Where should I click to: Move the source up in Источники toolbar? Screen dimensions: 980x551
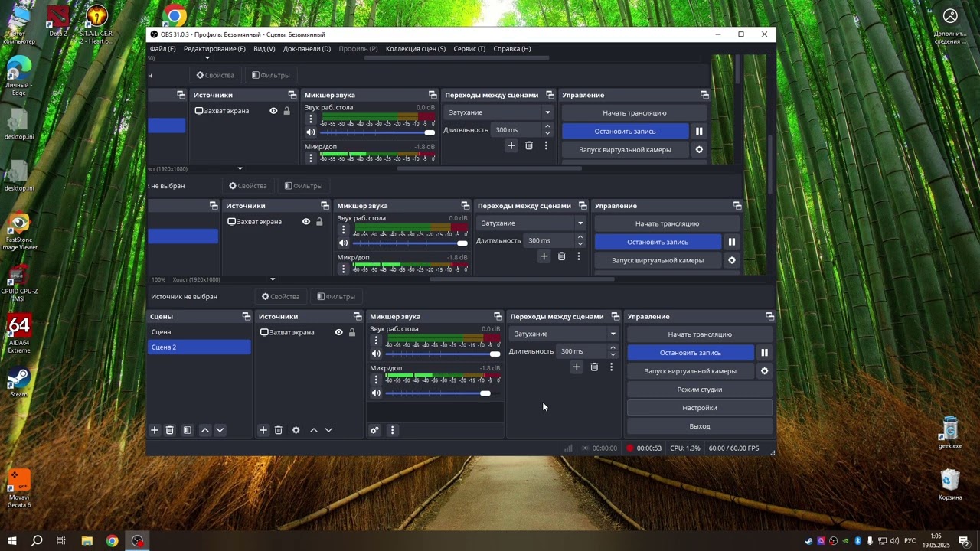[x=314, y=430]
